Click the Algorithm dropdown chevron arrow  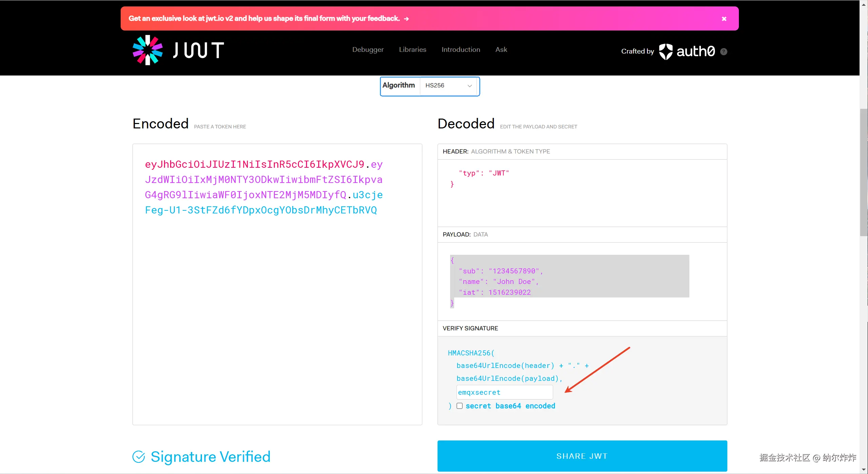(470, 86)
